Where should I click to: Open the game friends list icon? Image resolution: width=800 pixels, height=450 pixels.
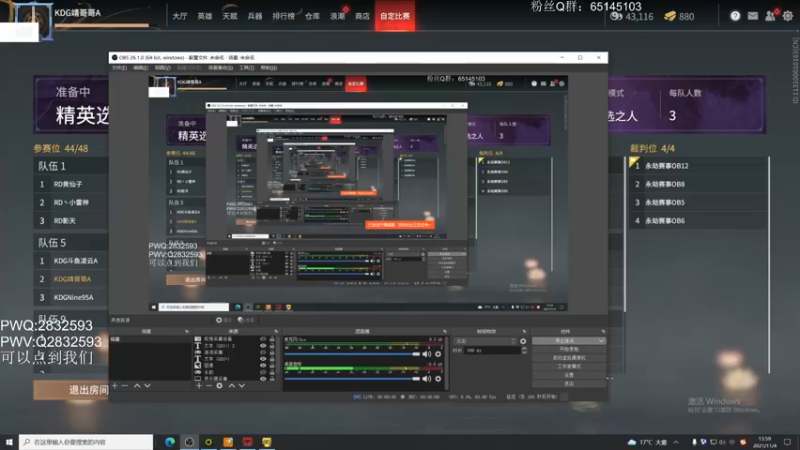tap(770, 16)
